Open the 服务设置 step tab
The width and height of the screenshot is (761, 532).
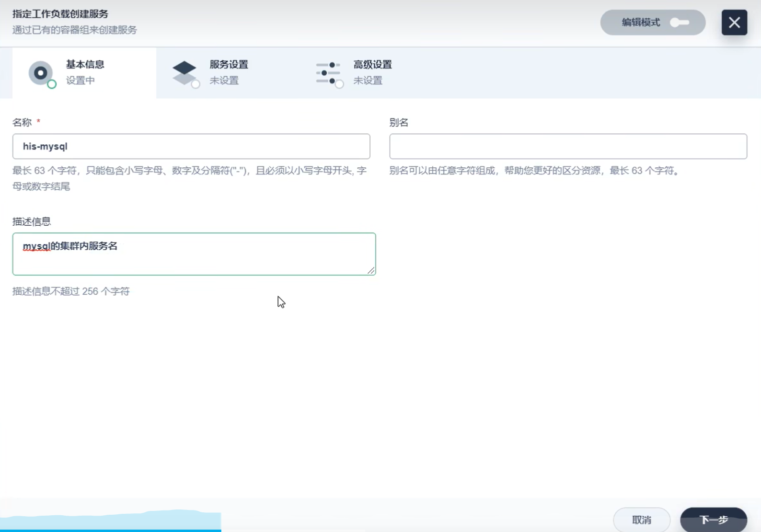[x=228, y=73]
